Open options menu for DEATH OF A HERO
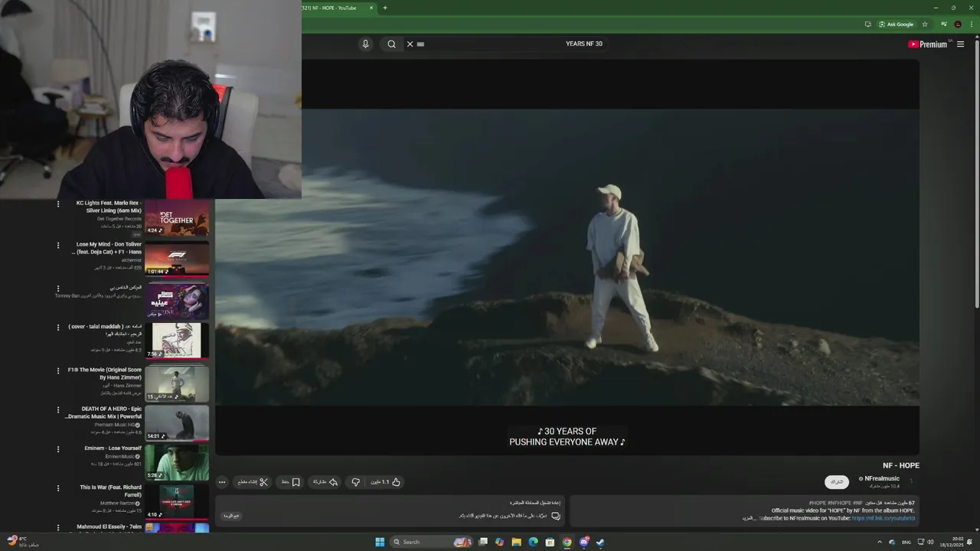980x551 pixels. click(x=57, y=410)
